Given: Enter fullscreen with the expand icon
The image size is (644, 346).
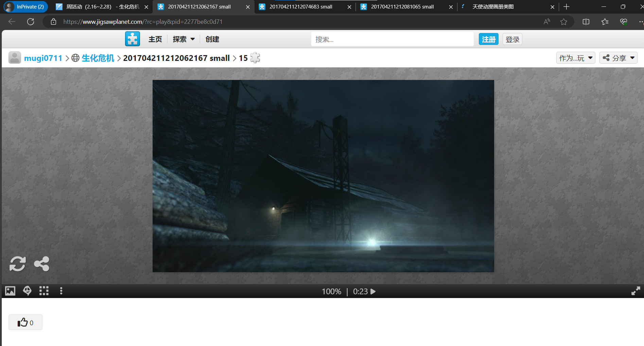Looking at the screenshot, I should [x=636, y=291].
